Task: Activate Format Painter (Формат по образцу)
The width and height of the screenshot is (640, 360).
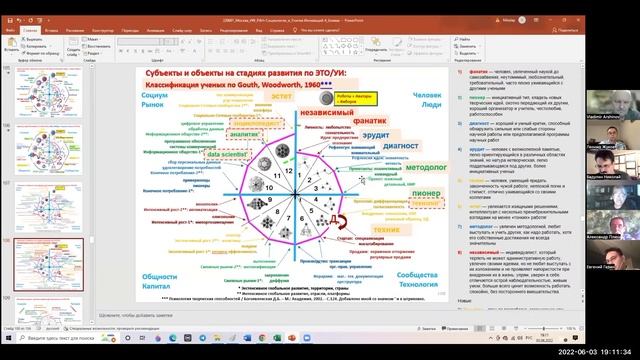Action: (x=40, y=53)
